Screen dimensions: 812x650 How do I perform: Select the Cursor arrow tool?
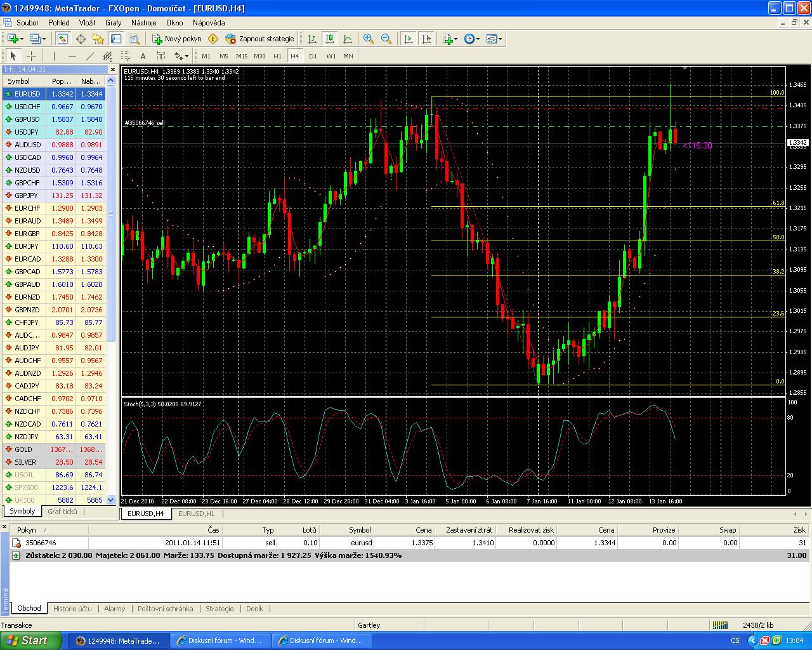13,56
